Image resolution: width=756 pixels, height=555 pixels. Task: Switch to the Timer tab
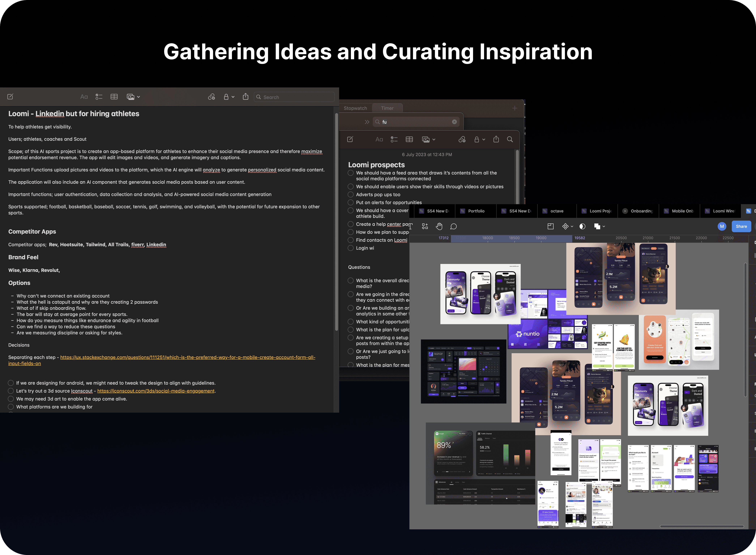click(387, 108)
